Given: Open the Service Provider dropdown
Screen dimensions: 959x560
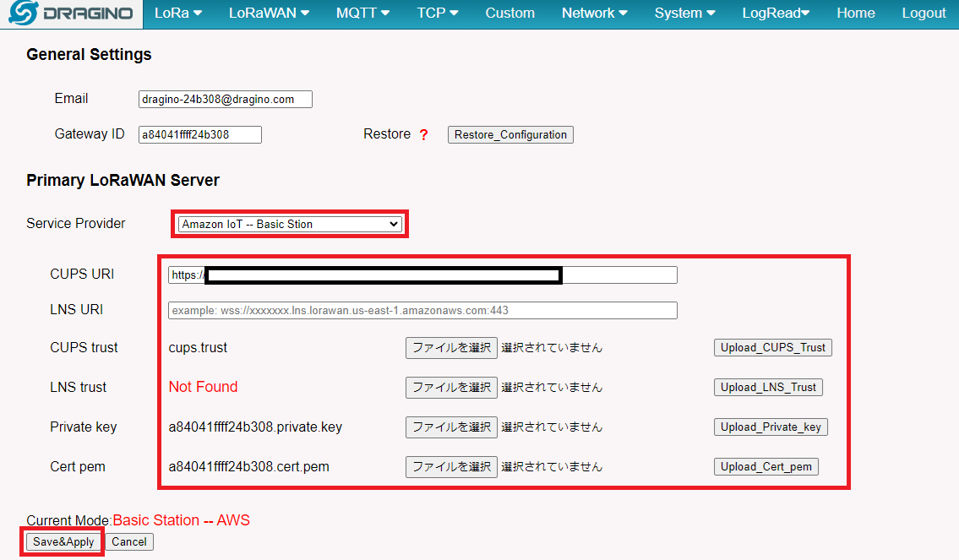Looking at the screenshot, I should [x=289, y=223].
